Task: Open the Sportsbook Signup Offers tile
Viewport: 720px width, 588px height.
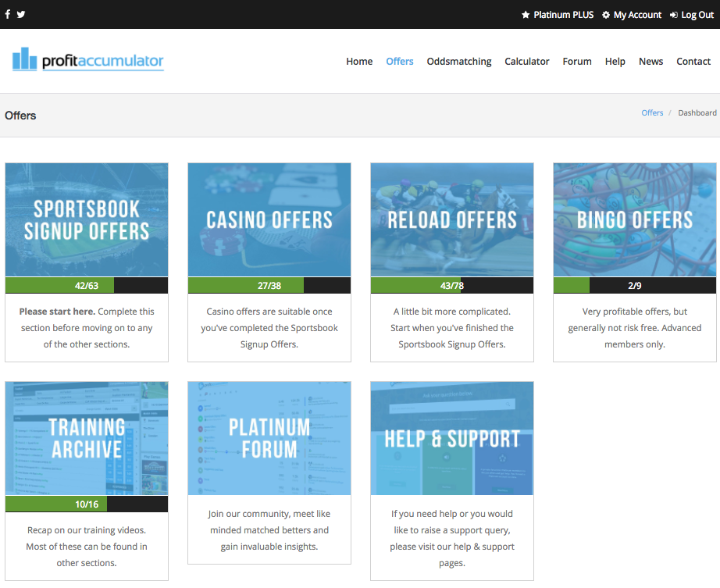Action: click(x=87, y=219)
